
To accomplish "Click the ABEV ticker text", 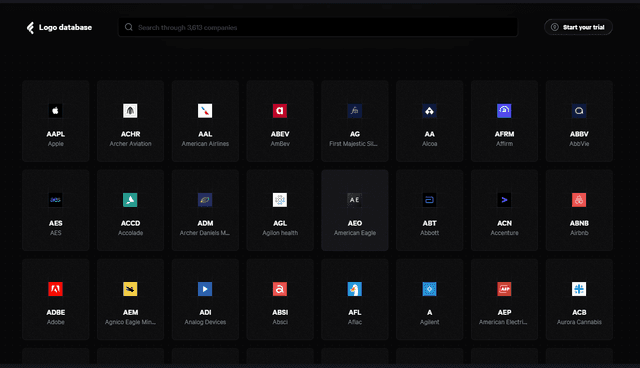I will pyautogui.click(x=280, y=134).
